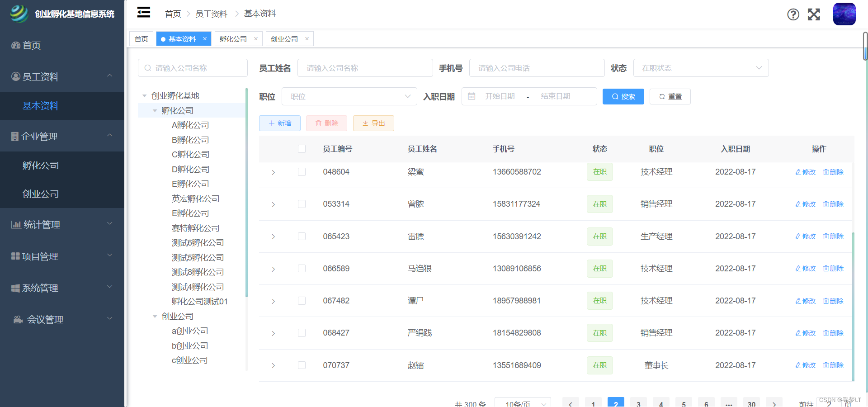Toggle the select-all header checkbox

coord(302,149)
